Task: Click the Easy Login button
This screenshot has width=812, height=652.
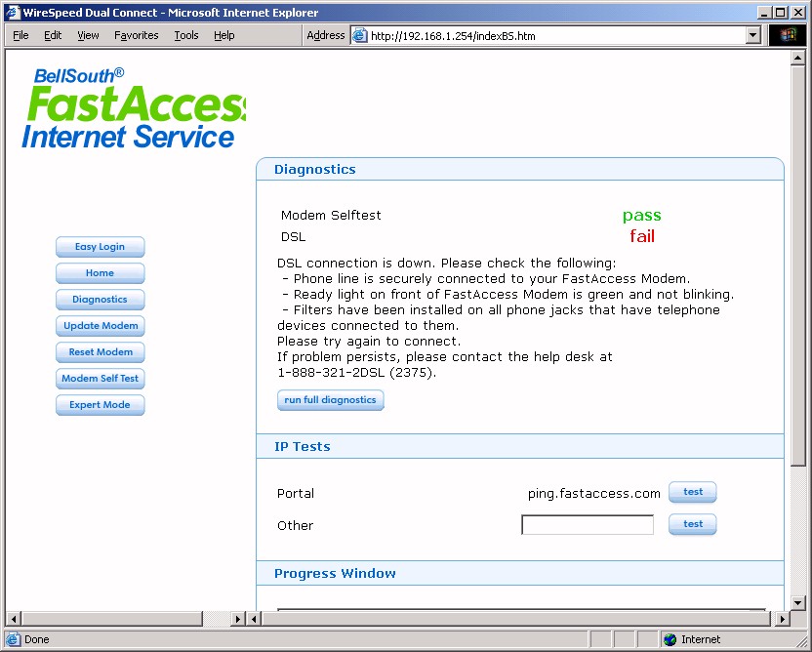Action: click(100, 247)
